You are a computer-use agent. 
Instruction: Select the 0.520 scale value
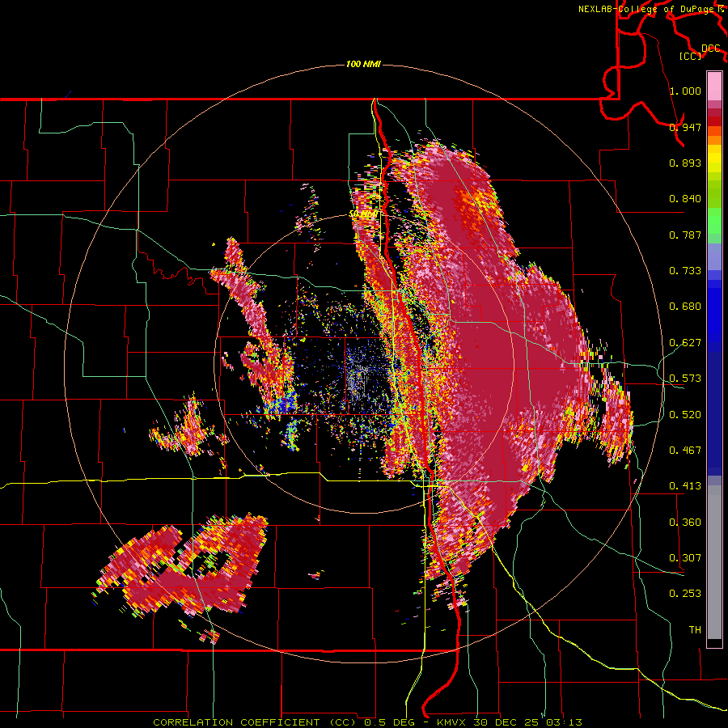point(685,415)
